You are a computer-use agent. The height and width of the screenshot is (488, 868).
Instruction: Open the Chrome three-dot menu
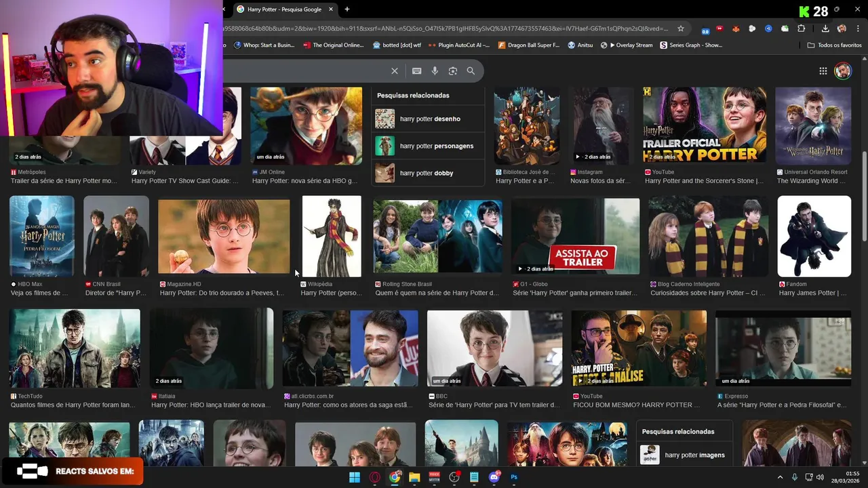pos(857,28)
